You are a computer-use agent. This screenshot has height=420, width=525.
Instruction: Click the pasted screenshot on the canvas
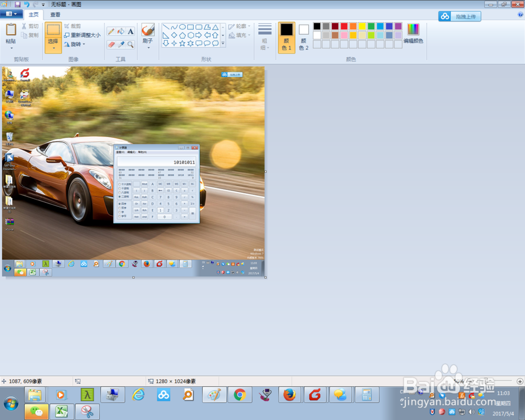pyautogui.click(x=133, y=172)
